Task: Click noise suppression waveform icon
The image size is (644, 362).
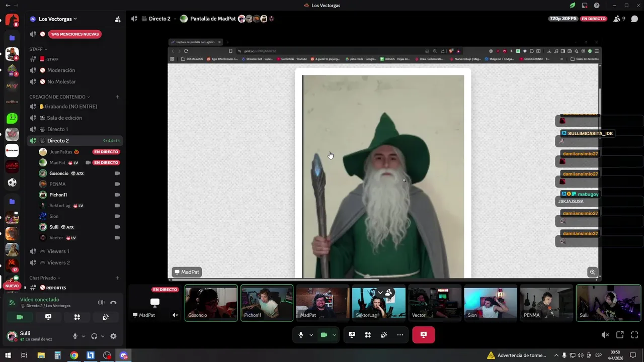Action: click(101, 302)
